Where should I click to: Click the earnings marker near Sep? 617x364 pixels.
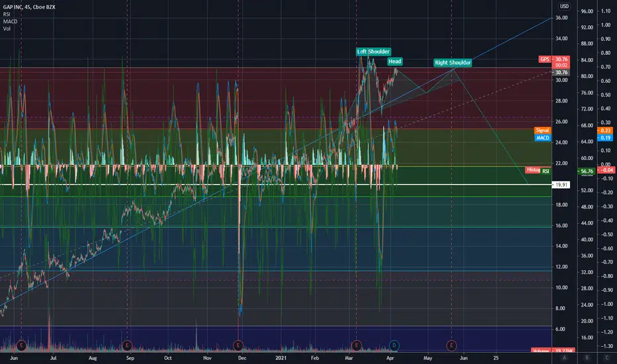click(126, 345)
